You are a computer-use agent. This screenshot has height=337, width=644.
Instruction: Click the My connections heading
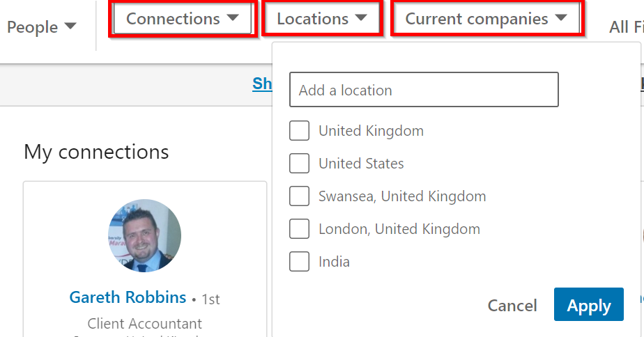pos(96,151)
